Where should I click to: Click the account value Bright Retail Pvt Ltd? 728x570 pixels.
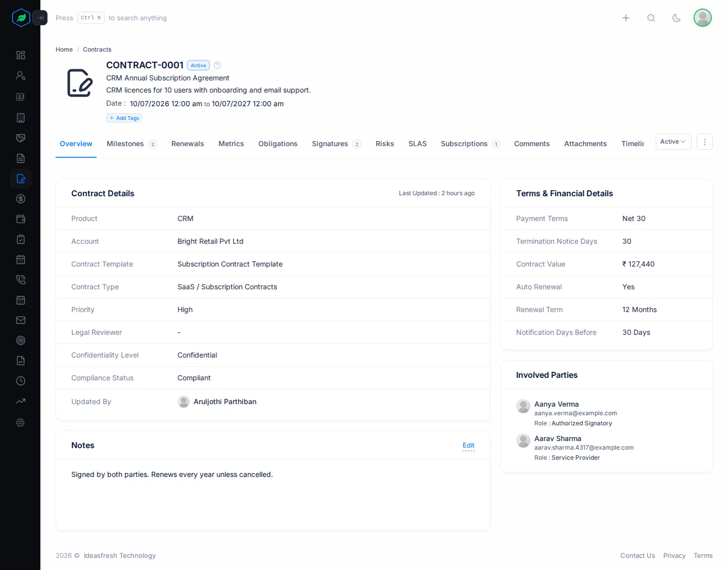click(210, 241)
